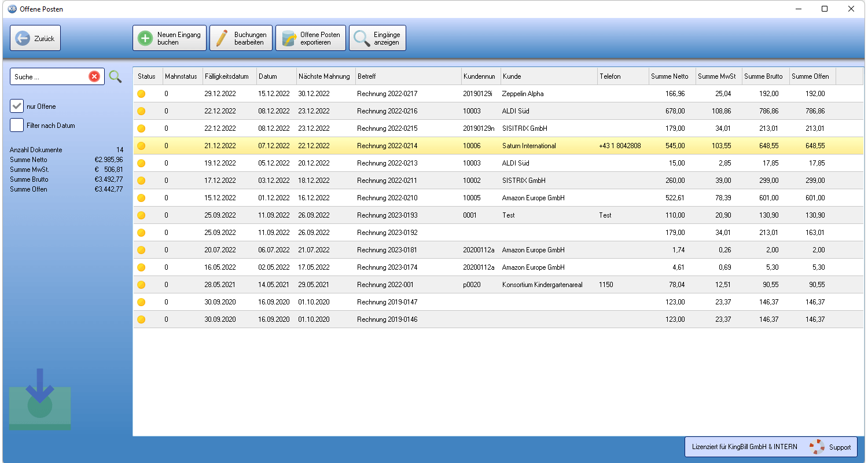Click the yellow status dot of Rechnung 2023-0174
868x463 pixels.
[141, 267]
